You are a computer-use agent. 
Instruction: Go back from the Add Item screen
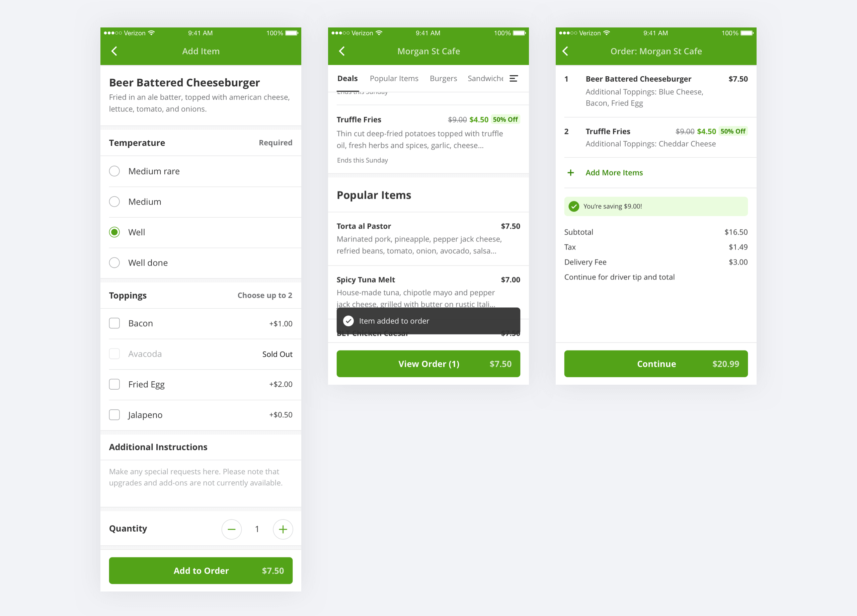[114, 51]
